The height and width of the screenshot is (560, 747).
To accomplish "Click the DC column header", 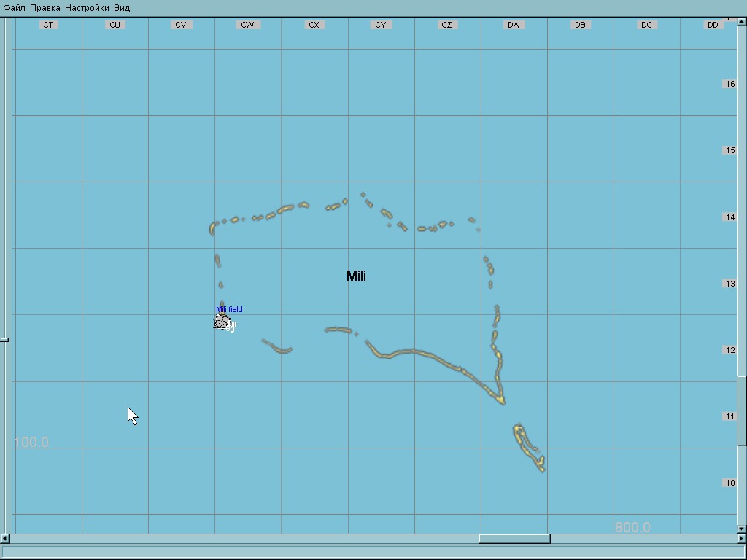I will 646,25.
